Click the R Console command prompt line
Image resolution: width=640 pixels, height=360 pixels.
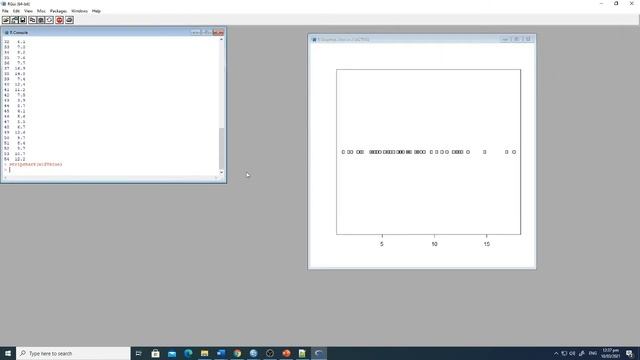coord(110,169)
